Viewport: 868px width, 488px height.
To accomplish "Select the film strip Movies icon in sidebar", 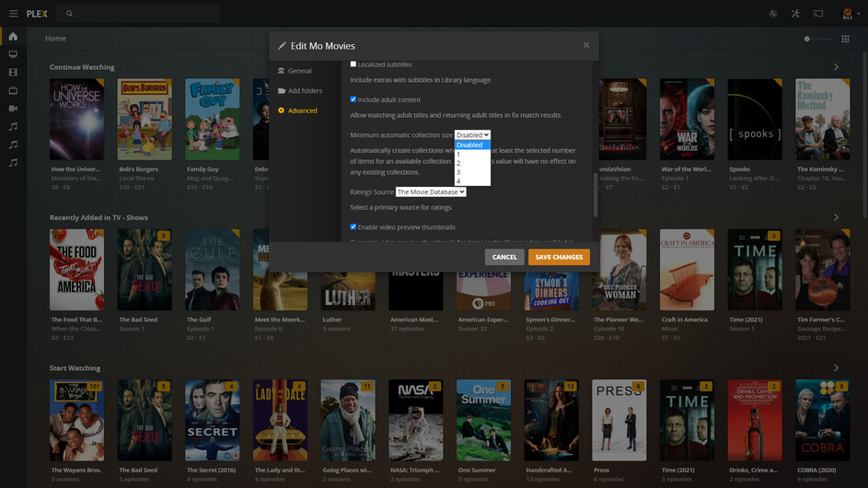I will (x=13, y=73).
